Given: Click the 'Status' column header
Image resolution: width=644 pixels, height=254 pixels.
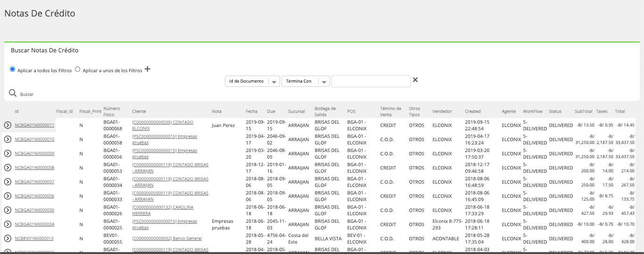Looking at the screenshot, I should point(555,111).
